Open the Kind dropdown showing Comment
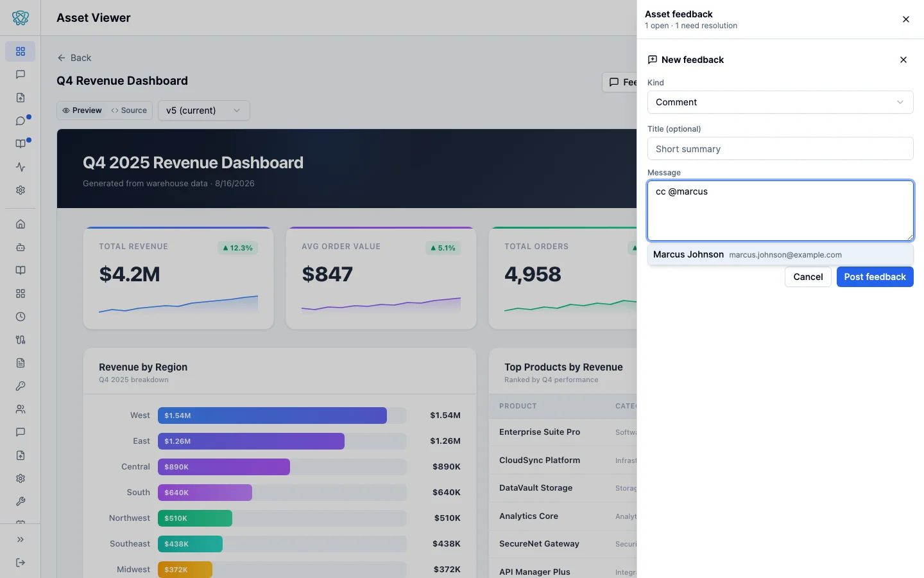The image size is (924, 578). (x=780, y=102)
